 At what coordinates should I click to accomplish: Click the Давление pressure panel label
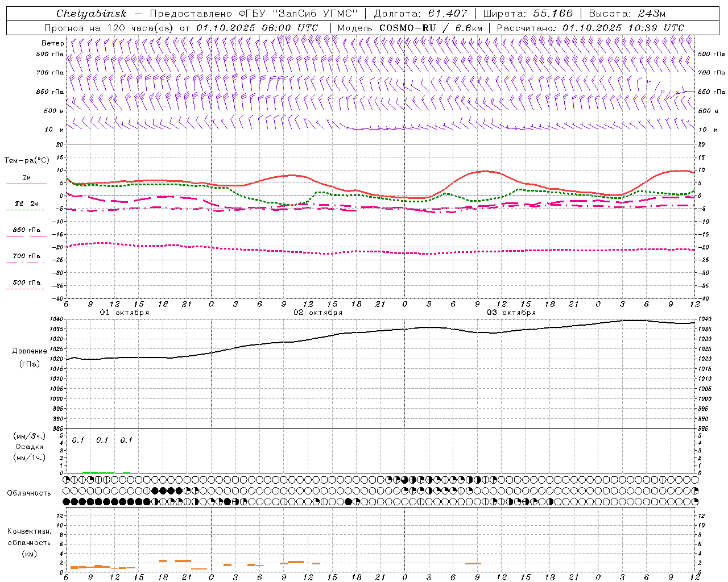tap(30, 351)
